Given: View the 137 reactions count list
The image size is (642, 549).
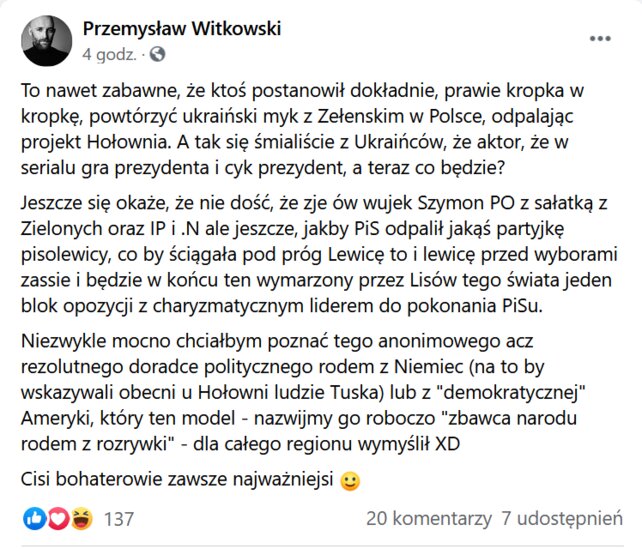Looking at the screenshot, I should click(119, 519).
